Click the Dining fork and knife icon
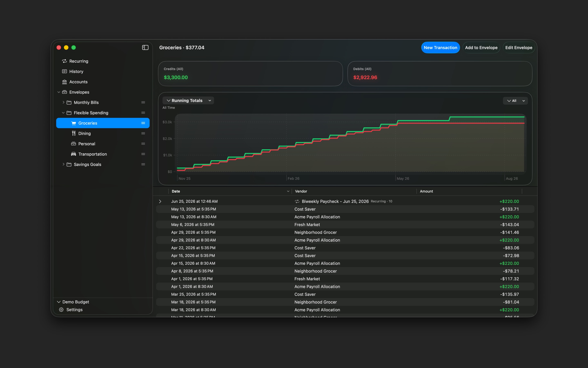Screen dimensions: 588x368 point(74,133)
